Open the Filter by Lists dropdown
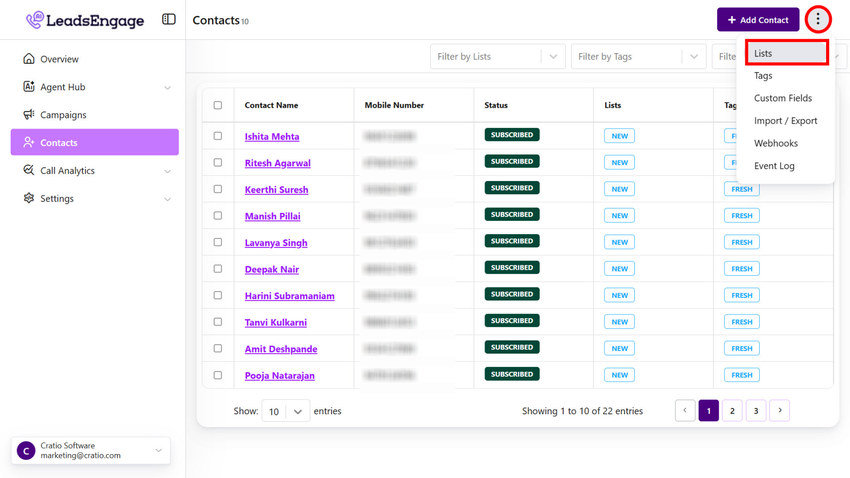 pyautogui.click(x=497, y=57)
